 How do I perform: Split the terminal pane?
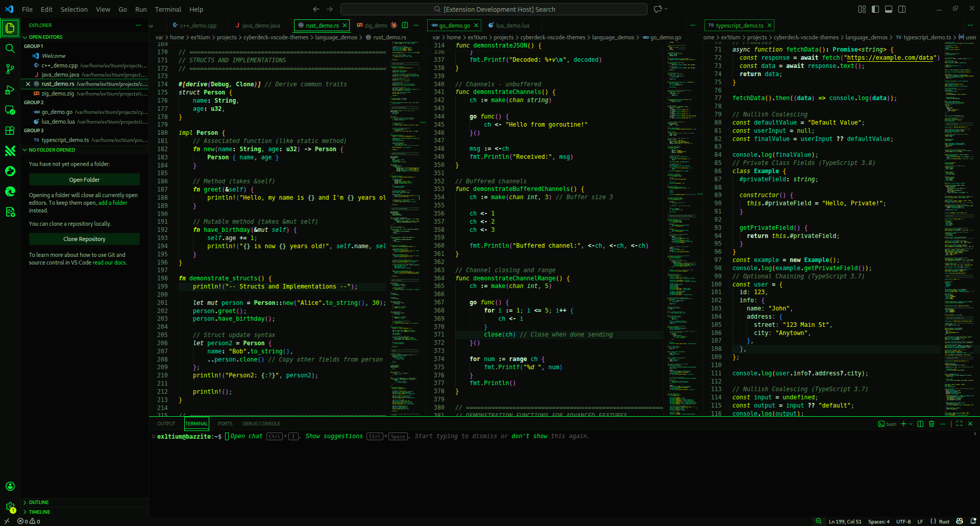coord(919,424)
